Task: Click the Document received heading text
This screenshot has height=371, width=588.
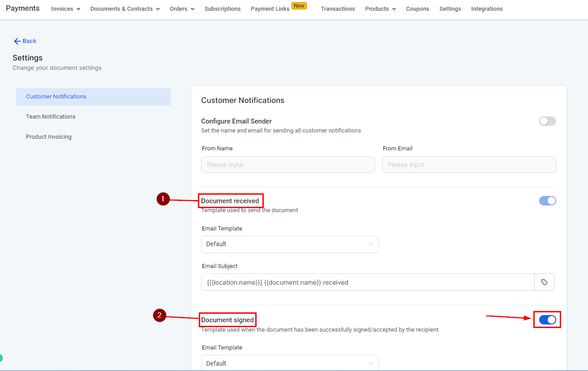Action: point(230,201)
